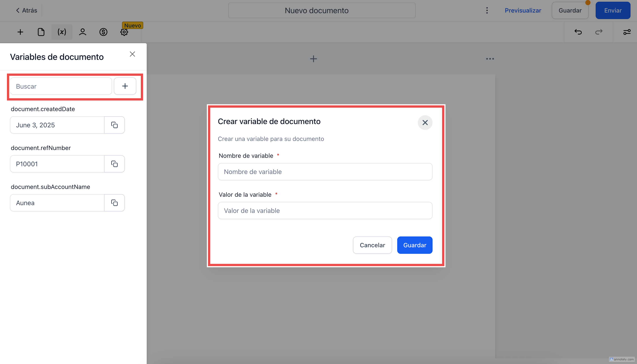Click Cancelar in the dialog
The image size is (637, 364).
[x=372, y=245]
